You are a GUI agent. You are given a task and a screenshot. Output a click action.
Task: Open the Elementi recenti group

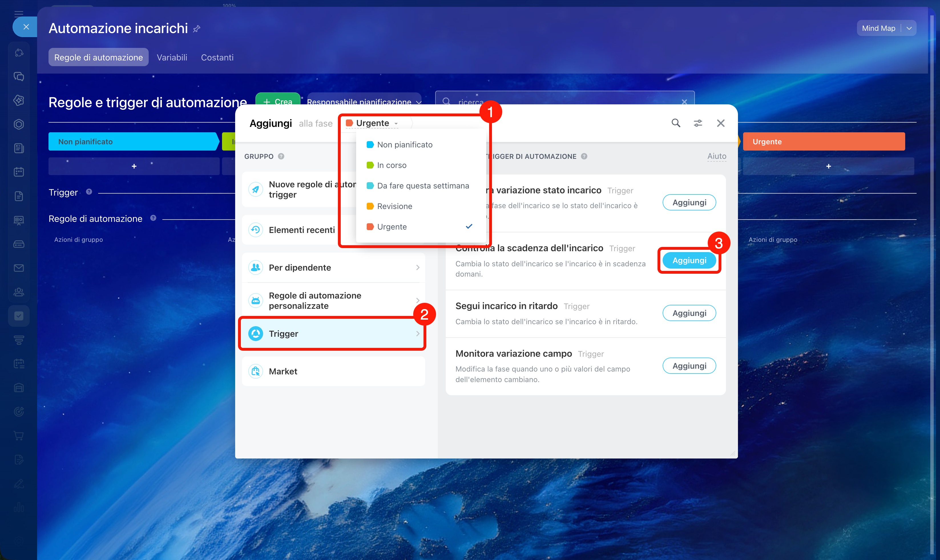click(x=299, y=230)
